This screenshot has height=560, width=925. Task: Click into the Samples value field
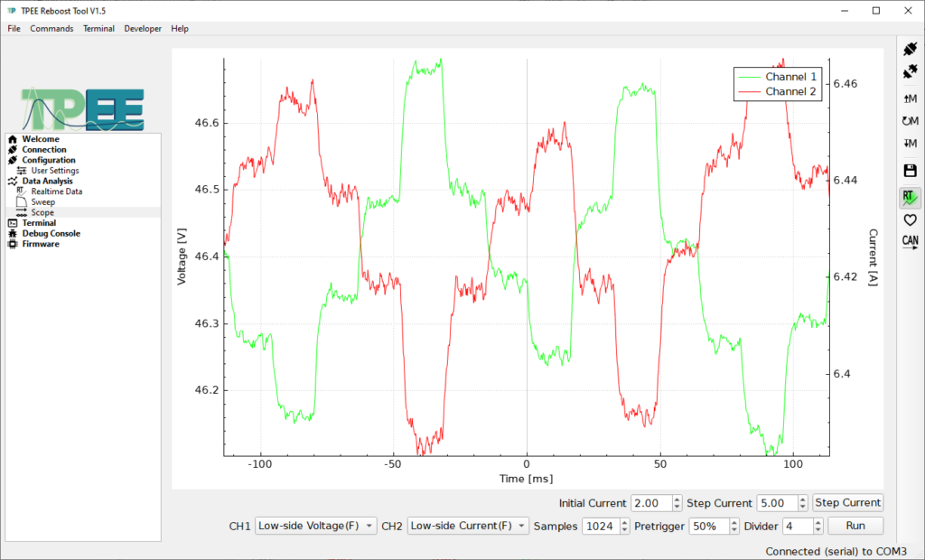click(x=598, y=526)
